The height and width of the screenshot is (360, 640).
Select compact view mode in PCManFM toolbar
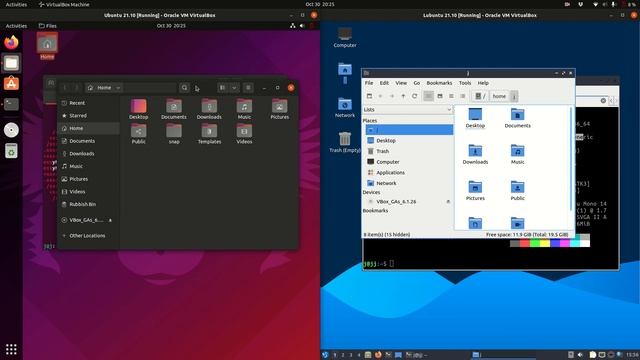point(451,96)
